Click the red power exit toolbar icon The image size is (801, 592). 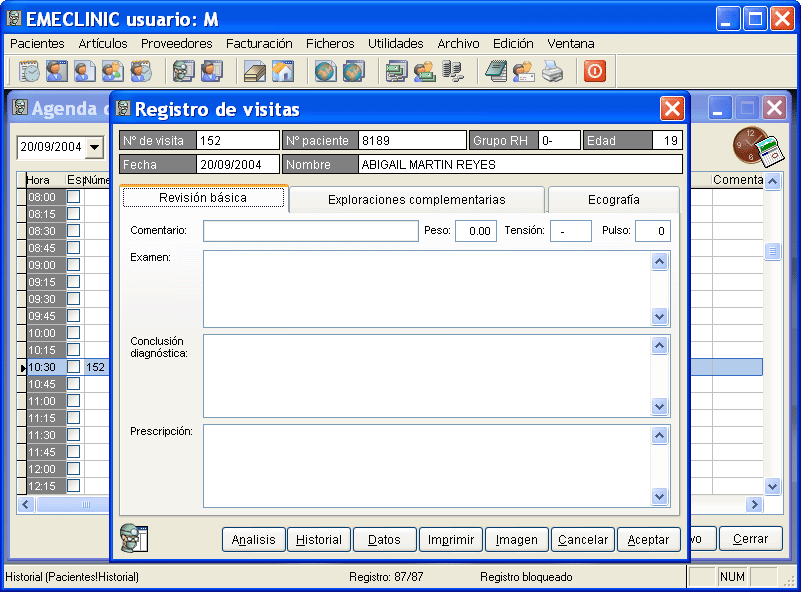(x=595, y=71)
